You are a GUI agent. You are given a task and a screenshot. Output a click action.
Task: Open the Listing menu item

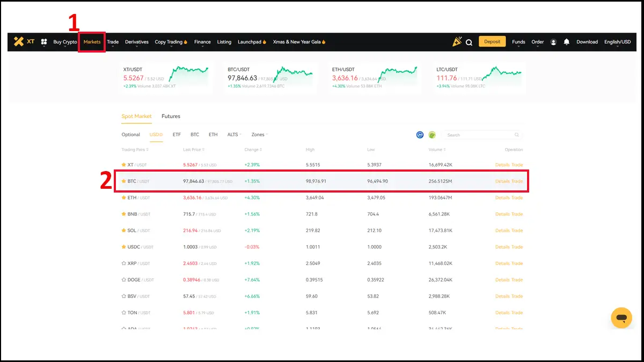(224, 42)
